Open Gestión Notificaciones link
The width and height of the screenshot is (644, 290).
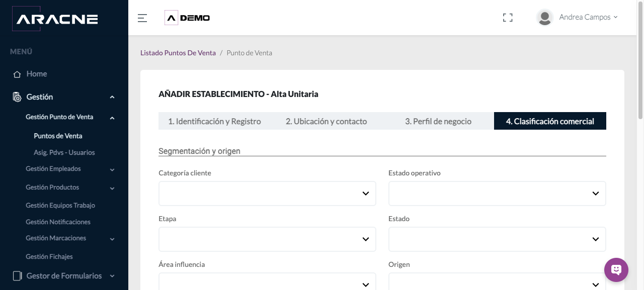58,222
